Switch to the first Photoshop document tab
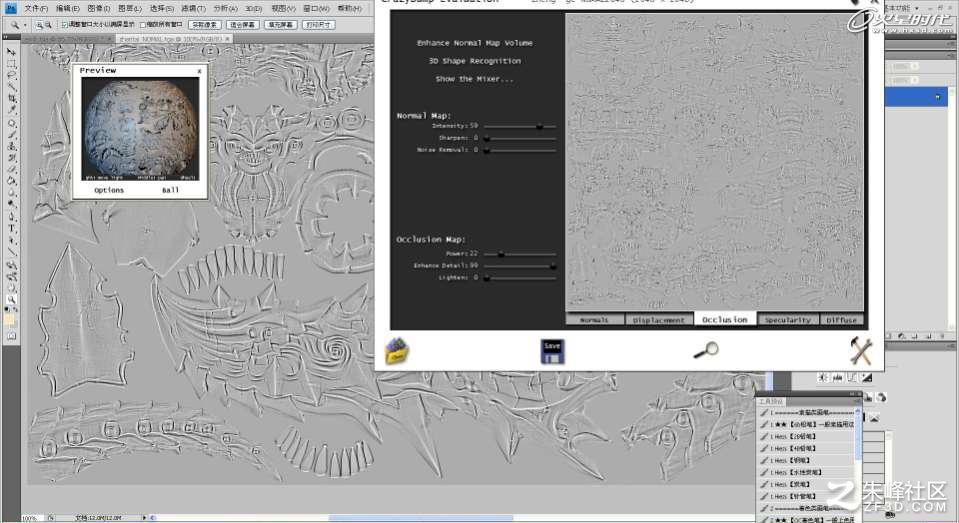The image size is (959, 523). 67,39
